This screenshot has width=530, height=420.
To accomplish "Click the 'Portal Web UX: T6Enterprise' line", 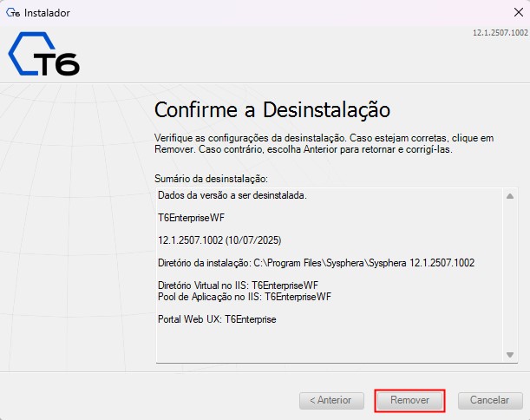I will [217, 319].
